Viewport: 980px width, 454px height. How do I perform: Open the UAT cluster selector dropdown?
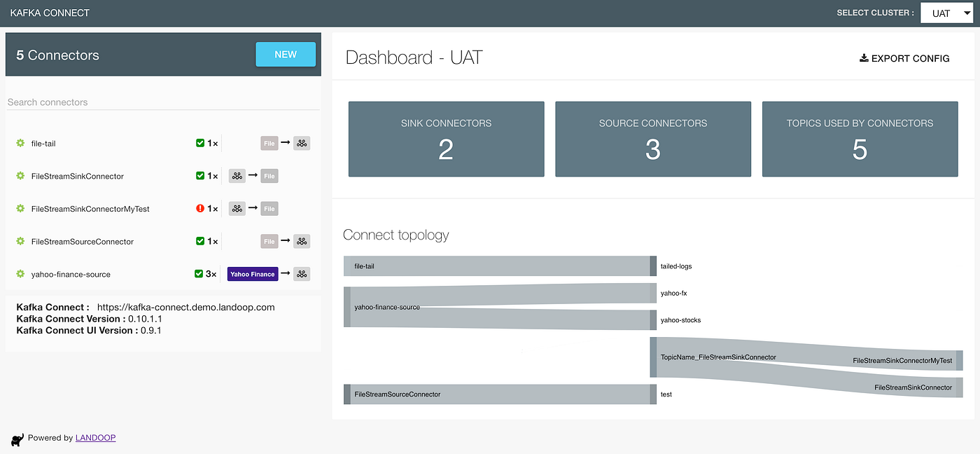(946, 13)
